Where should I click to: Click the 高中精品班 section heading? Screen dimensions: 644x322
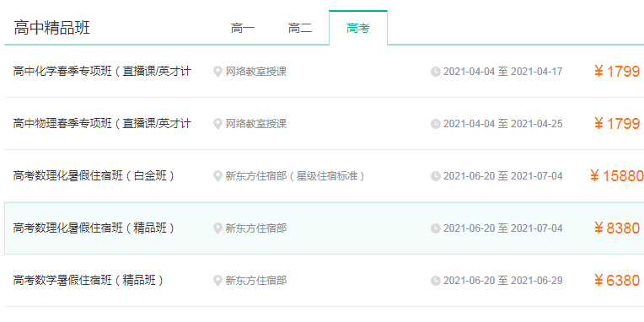[x=51, y=28]
